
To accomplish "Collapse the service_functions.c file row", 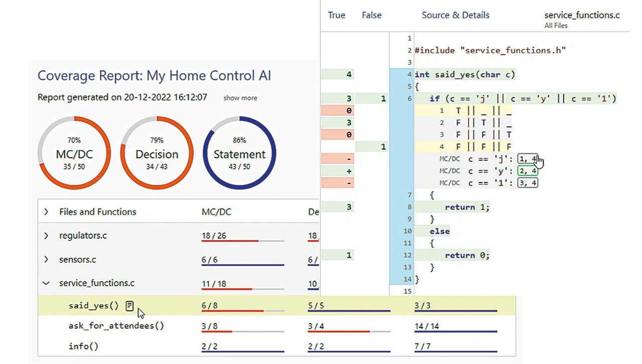I will (46, 283).
